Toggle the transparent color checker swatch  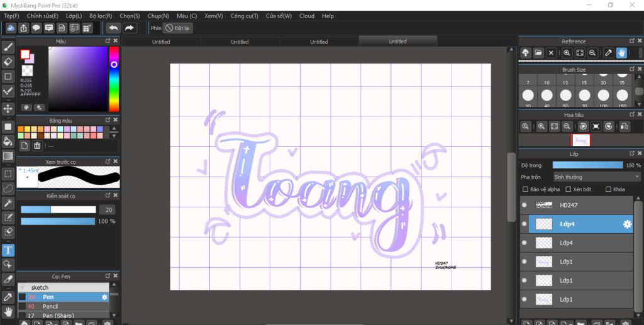click(x=28, y=70)
